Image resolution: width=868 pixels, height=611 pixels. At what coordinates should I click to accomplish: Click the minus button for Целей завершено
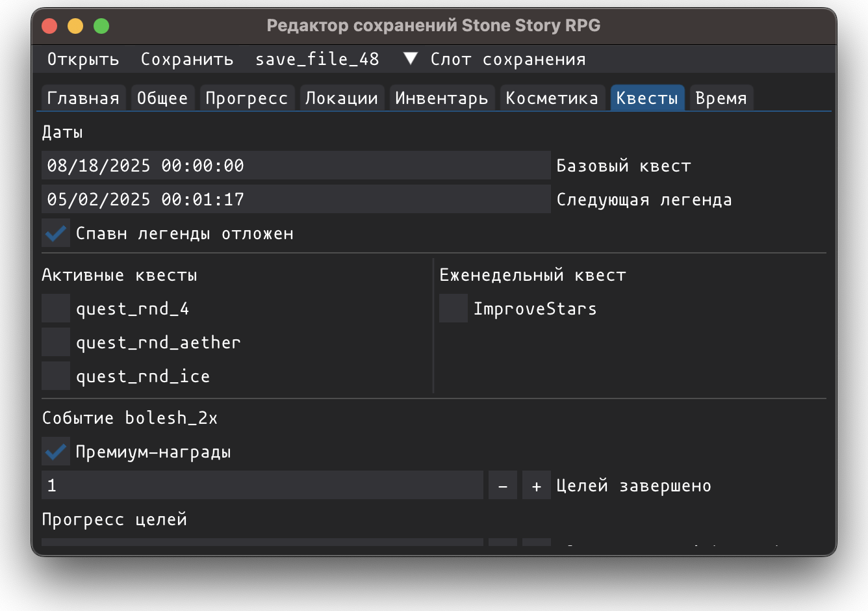pos(502,486)
